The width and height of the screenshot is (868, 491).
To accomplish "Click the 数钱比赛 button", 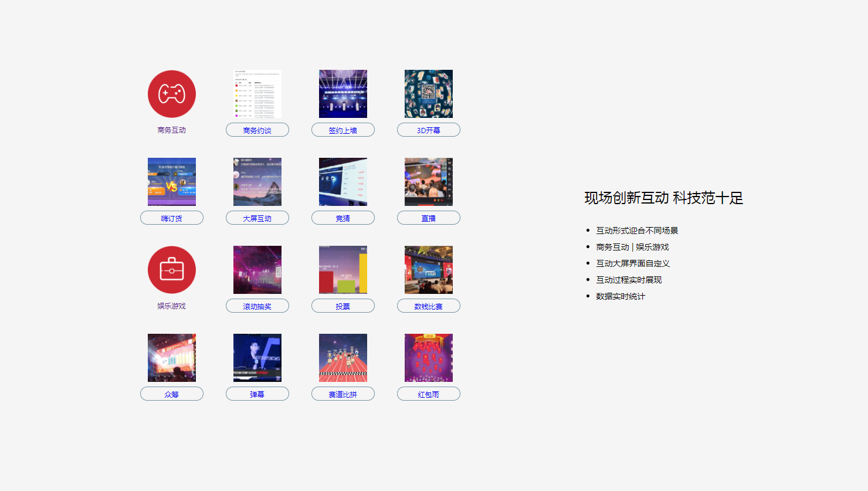I will coord(429,306).
